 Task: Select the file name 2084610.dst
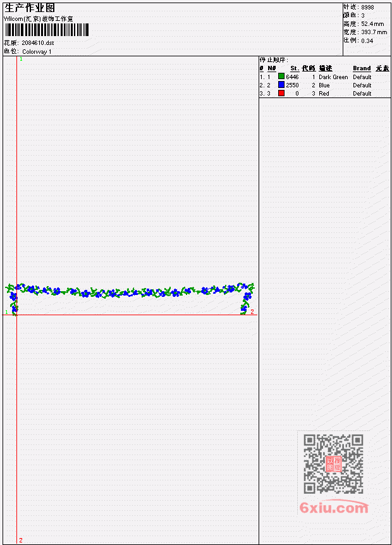pyautogui.click(x=37, y=43)
